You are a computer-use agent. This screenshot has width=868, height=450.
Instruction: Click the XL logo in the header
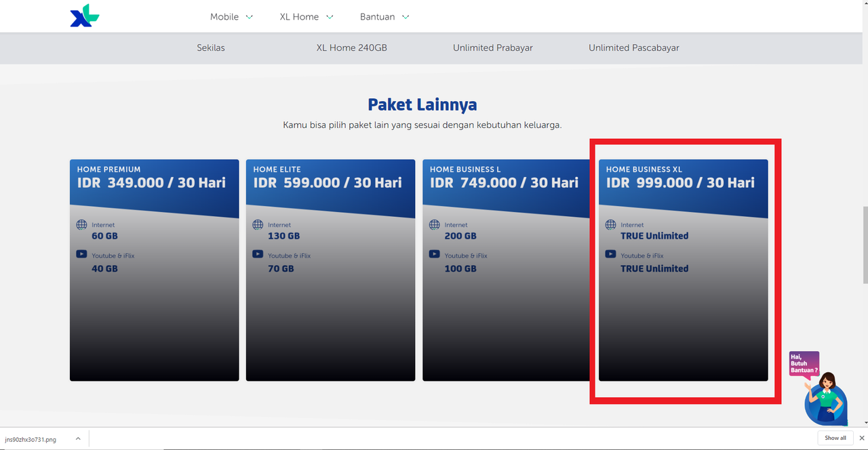[85, 16]
